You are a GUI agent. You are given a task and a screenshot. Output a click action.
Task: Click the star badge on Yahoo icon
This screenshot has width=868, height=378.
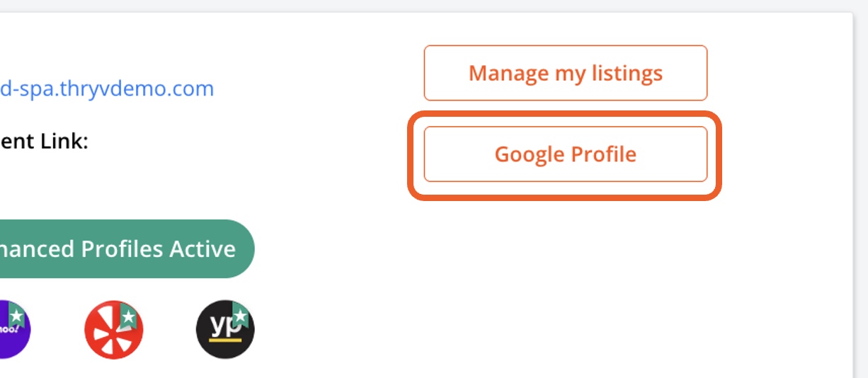coord(17,315)
